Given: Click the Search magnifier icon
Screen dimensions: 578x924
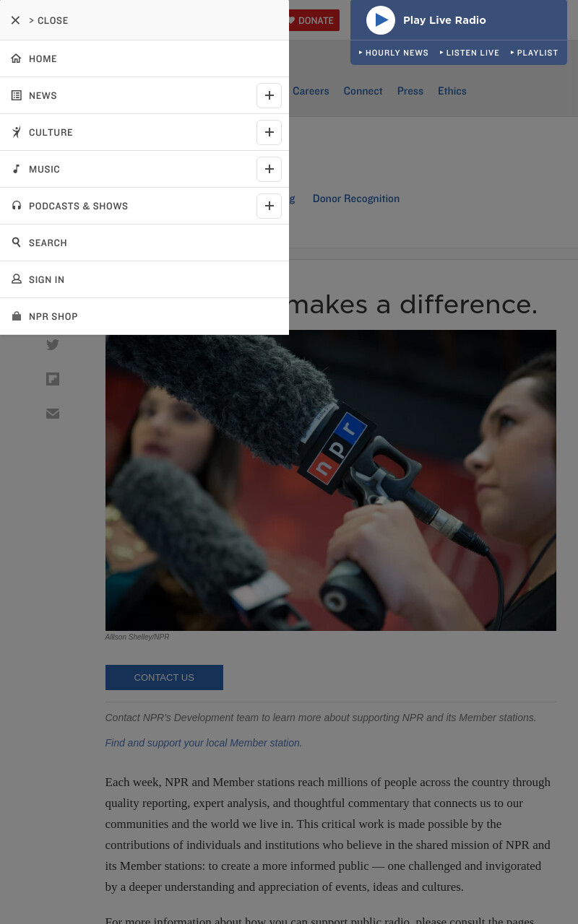Looking at the screenshot, I should coord(16,243).
